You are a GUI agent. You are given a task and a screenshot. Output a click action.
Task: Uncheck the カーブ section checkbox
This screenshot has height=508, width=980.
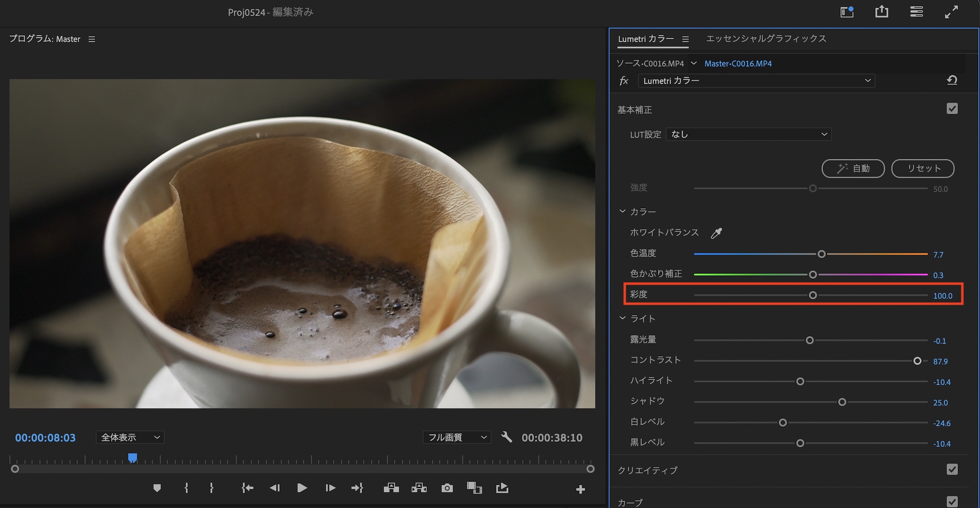pyautogui.click(x=952, y=502)
